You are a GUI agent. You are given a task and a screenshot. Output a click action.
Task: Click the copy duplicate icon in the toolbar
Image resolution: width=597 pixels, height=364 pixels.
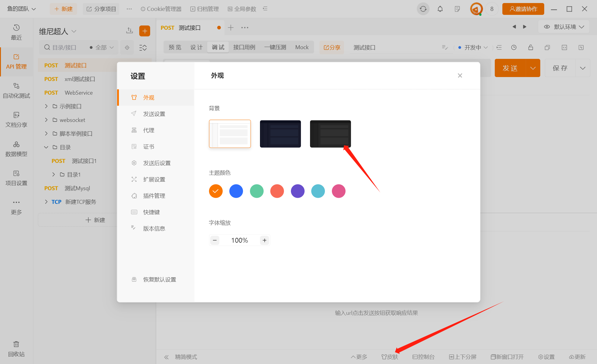click(547, 47)
